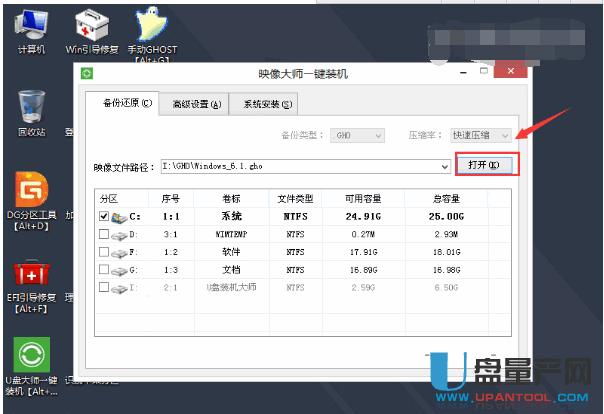
Task: Enable the G: partition checkbox
Action: tap(105, 269)
